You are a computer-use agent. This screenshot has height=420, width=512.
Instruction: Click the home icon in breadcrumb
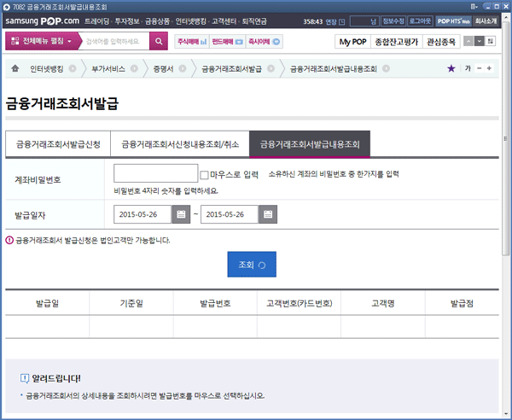pos(15,67)
